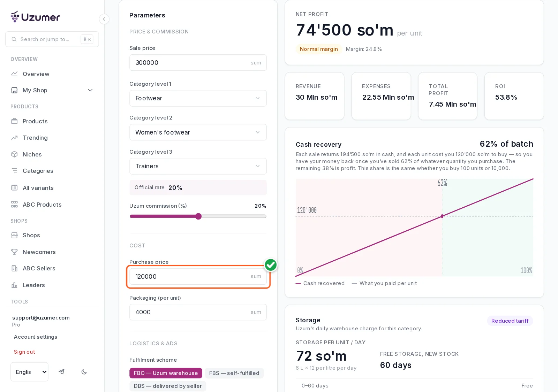Click the ABC Products grid icon
Screen dimensions: 558x392
tap(14, 205)
